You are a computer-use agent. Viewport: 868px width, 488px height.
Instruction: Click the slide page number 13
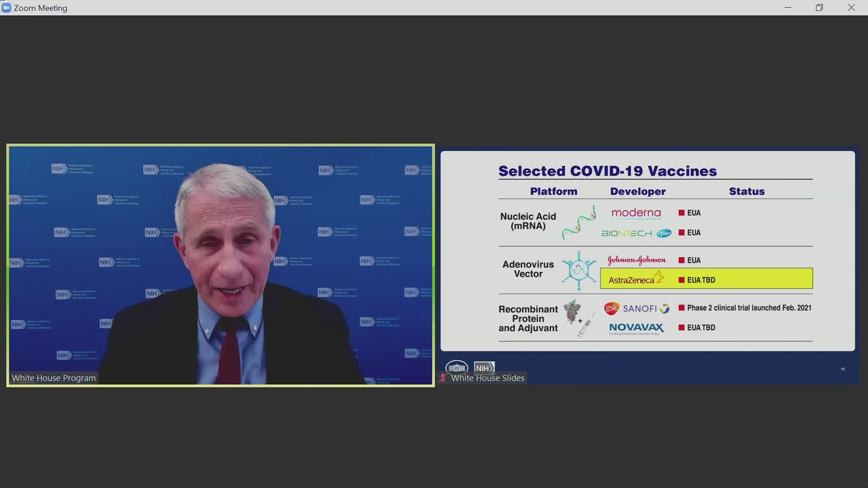click(843, 369)
